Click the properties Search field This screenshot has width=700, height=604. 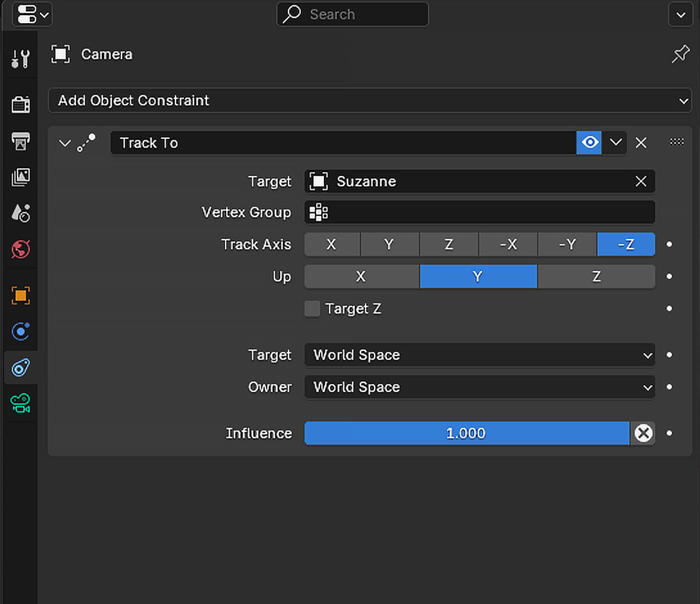pos(353,14)
